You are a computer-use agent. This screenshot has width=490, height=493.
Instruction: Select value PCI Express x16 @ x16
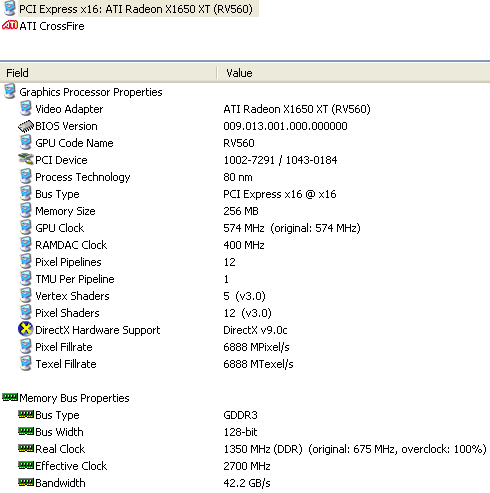coord(280,194)
